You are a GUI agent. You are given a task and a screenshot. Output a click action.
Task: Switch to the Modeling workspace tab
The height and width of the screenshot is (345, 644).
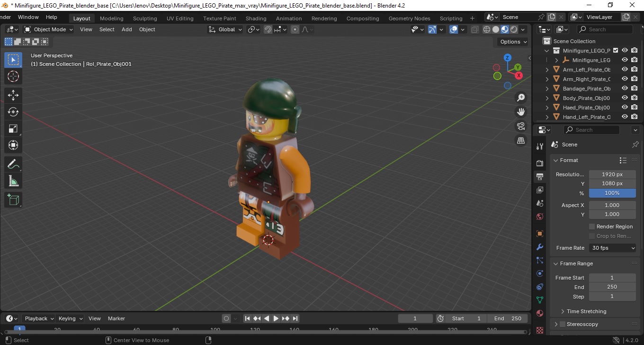[x=111, y=18]
